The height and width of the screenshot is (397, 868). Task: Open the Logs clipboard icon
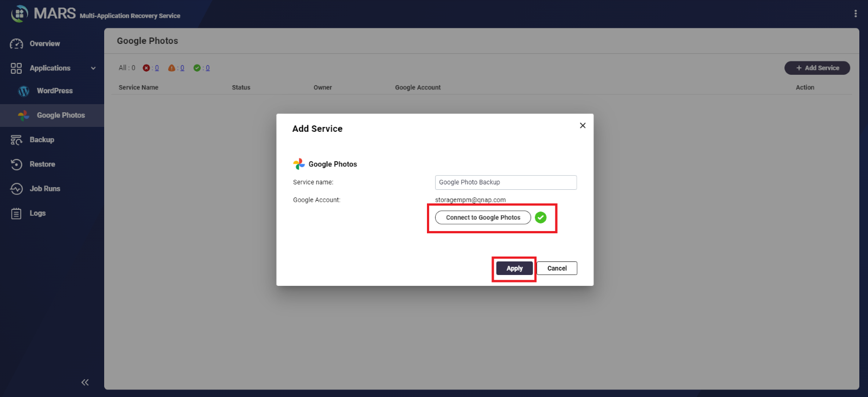pyautogui.click(x=16, y=214)
